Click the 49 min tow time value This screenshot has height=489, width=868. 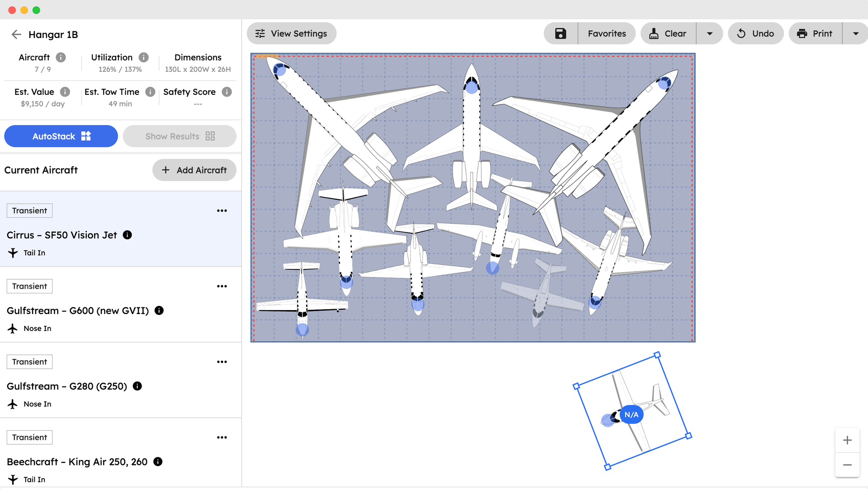120,103
